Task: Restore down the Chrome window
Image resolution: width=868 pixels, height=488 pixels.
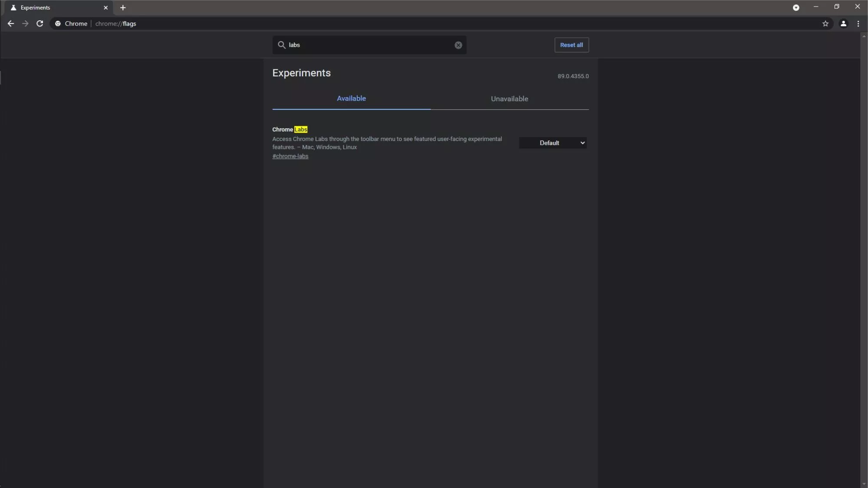Action: point(837,7)
